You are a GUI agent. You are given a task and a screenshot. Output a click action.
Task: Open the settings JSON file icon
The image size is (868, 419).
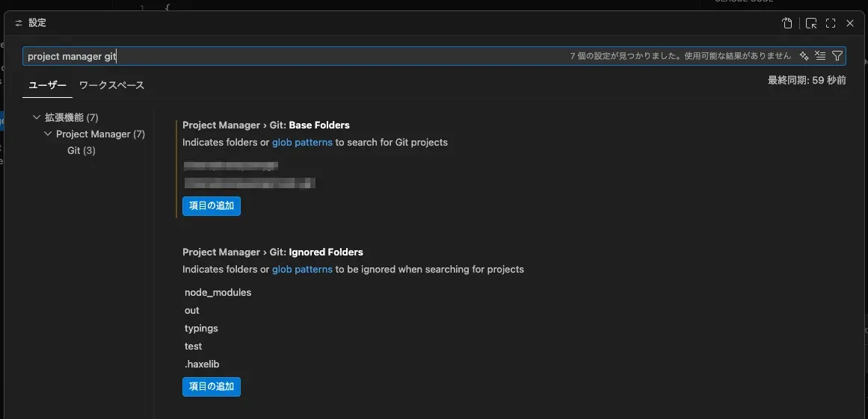(x=787, y=23)
